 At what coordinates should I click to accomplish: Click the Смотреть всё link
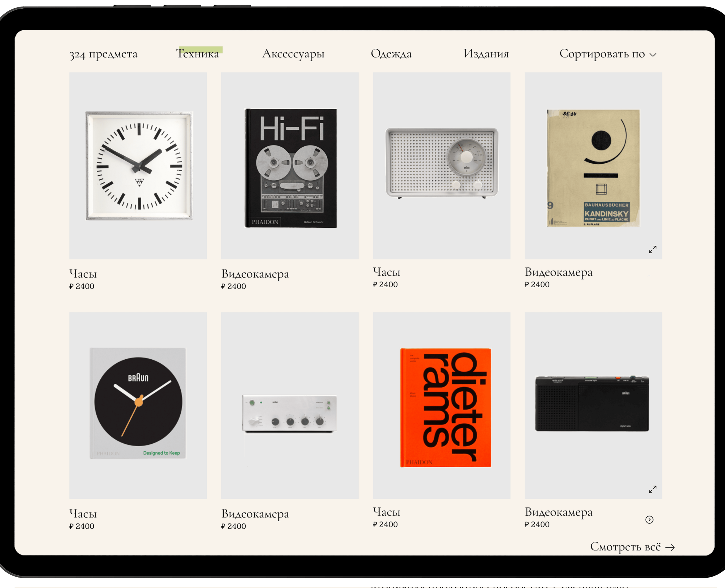pos(625,547)
